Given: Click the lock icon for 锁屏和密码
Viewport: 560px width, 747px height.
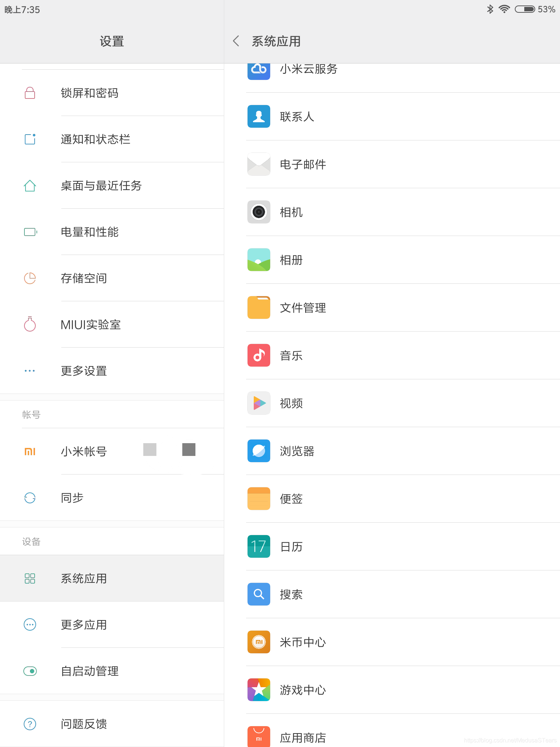Looking at the screenshot, I should point(30,93).
